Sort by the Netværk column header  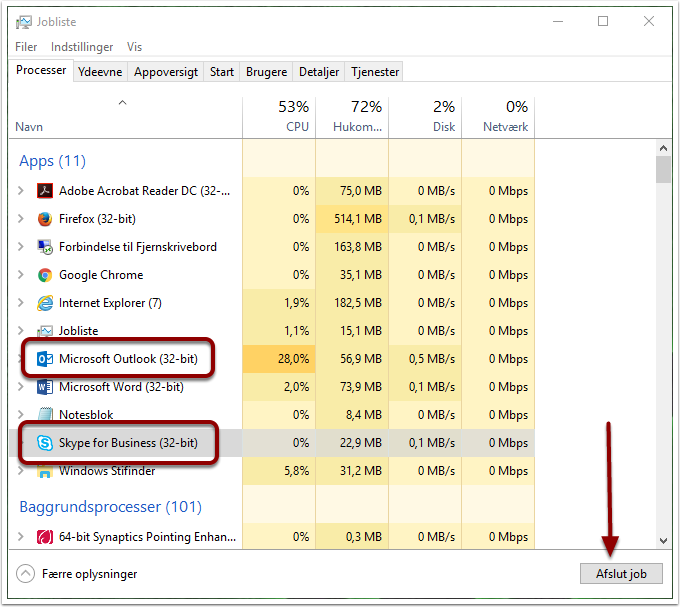(498, 117)
